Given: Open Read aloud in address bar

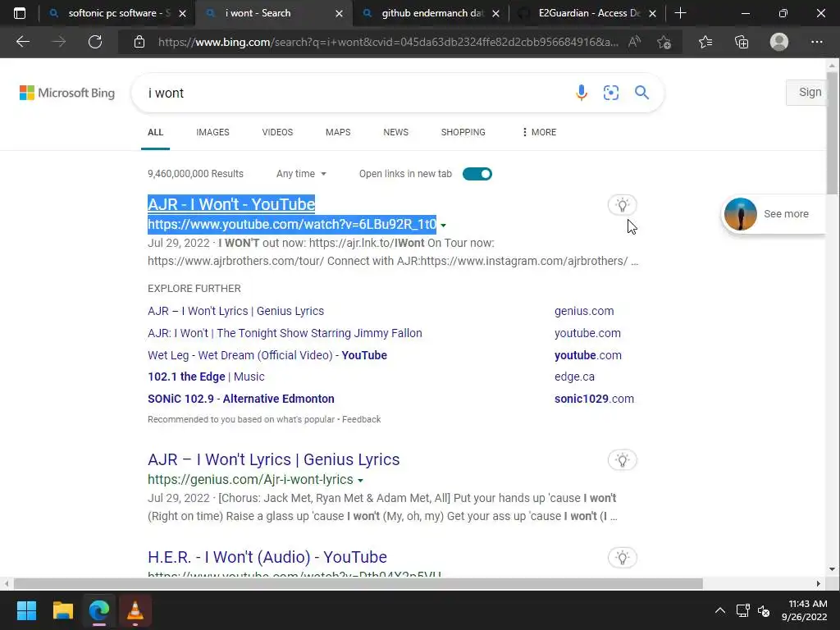Looking at the screenshot, I should pos(635,42).
